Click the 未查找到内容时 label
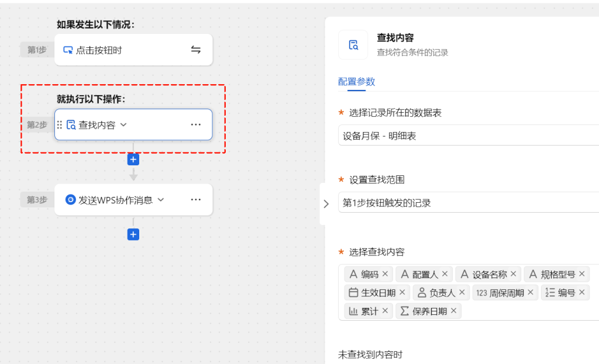This screenshot has width=599, height=364. coord(370,355)
